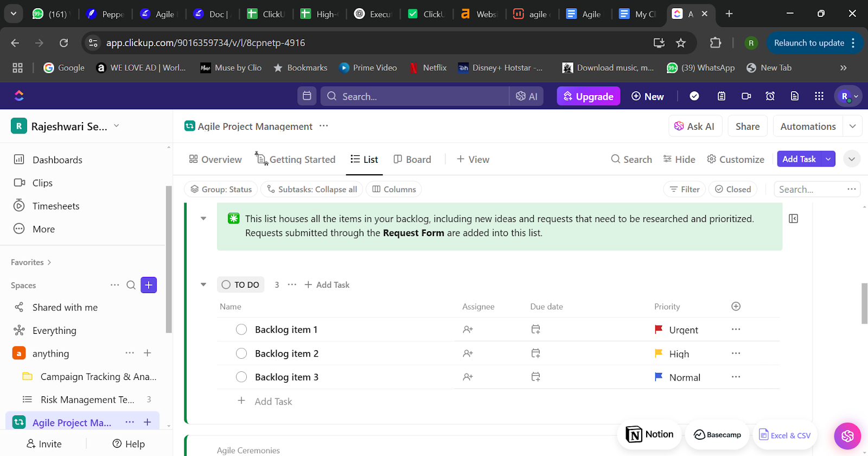868x456 pixels.
Task: Click the New button in top bar
Action: click(x=648, y=96)
